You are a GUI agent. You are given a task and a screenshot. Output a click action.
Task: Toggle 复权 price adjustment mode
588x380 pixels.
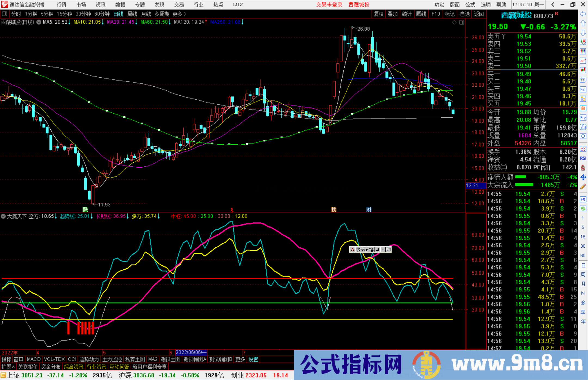pyautogui.click(x=378, y=14)
